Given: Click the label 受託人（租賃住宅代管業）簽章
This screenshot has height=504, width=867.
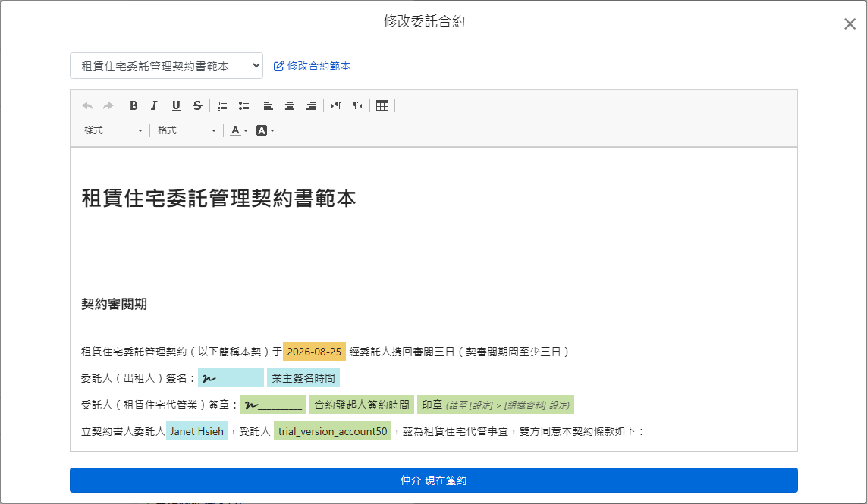Looking at the screenshot, I should pyautogui.click(x=155, y=405).
